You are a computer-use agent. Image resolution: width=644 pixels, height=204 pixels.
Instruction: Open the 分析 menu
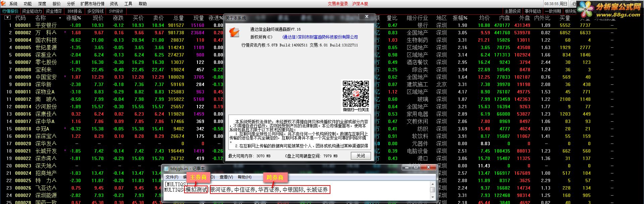71,4
